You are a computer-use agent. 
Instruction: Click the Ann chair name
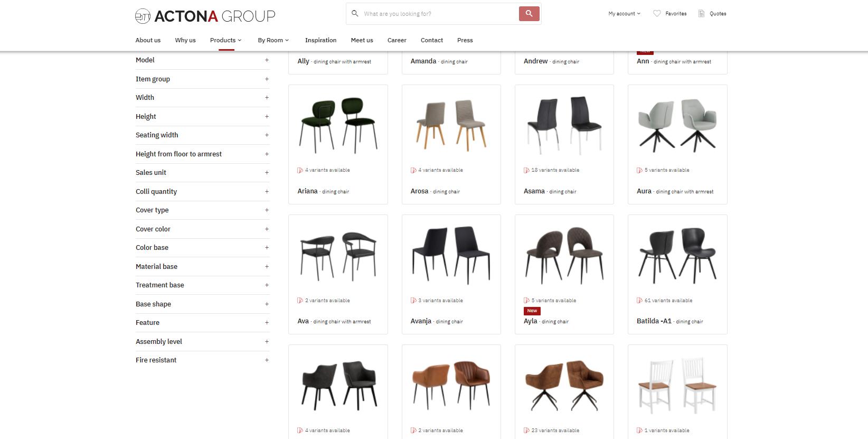tap(643, 61)
